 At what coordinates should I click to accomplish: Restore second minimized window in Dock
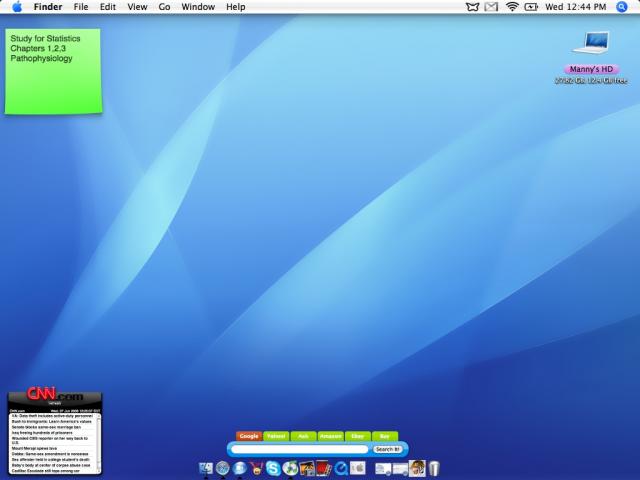(x=400, y=469)
